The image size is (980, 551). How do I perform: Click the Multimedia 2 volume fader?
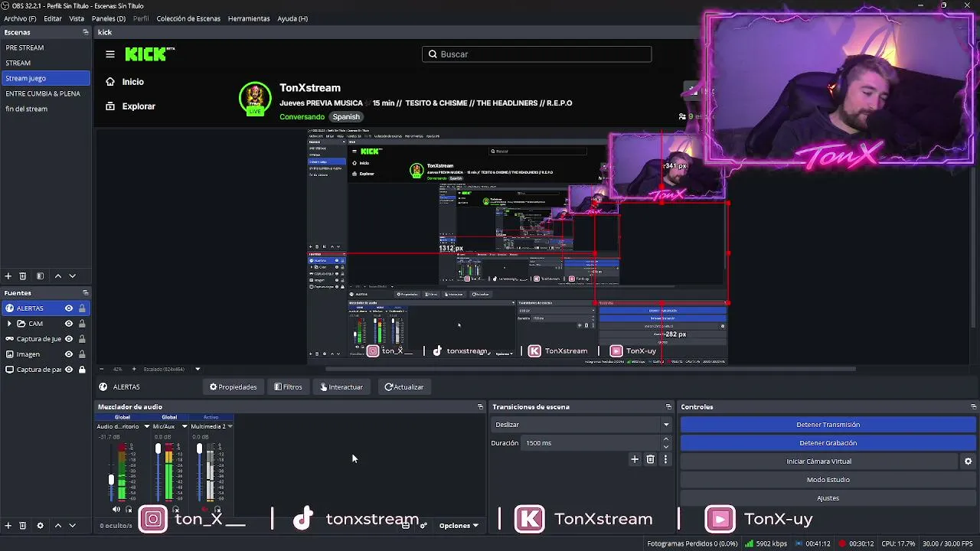tap(199, 448)
